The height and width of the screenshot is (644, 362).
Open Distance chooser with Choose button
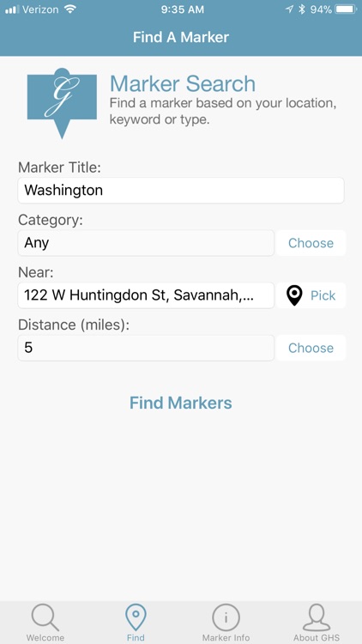pyautogui.click(x=311, y=348)
